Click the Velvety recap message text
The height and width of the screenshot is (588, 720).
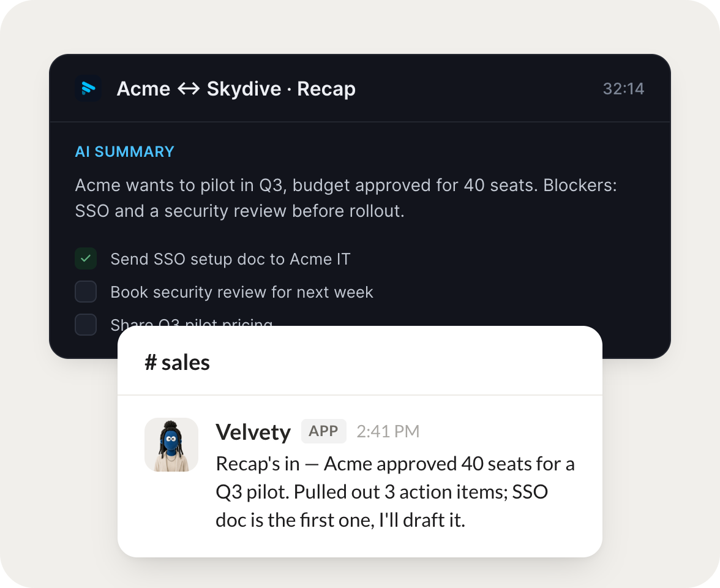tap(396, 492)
